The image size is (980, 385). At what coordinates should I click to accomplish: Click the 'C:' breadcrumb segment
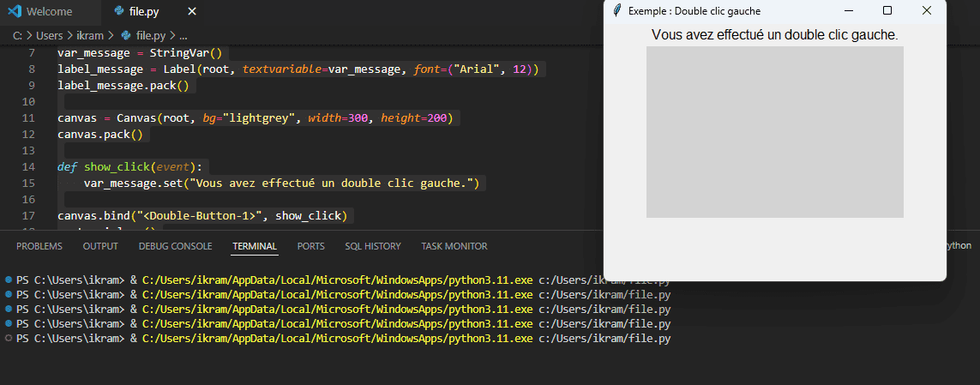tap(18, 36)
